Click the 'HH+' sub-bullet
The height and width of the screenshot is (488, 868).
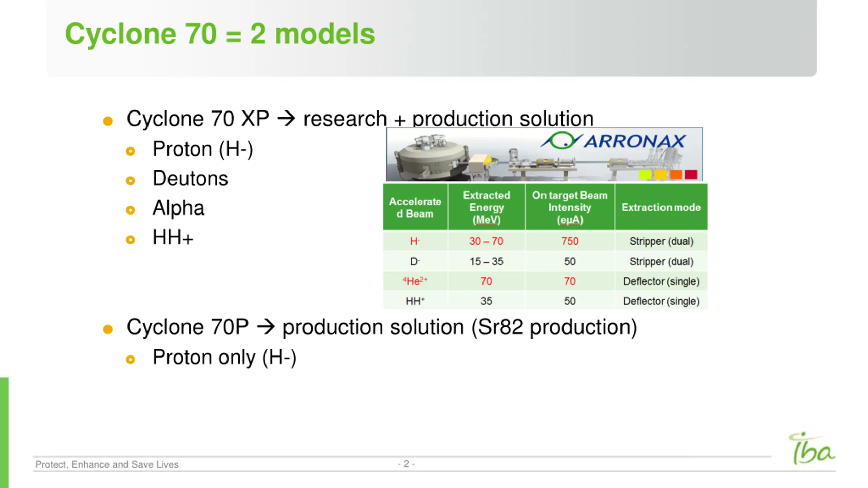click(x=173, y=237)
